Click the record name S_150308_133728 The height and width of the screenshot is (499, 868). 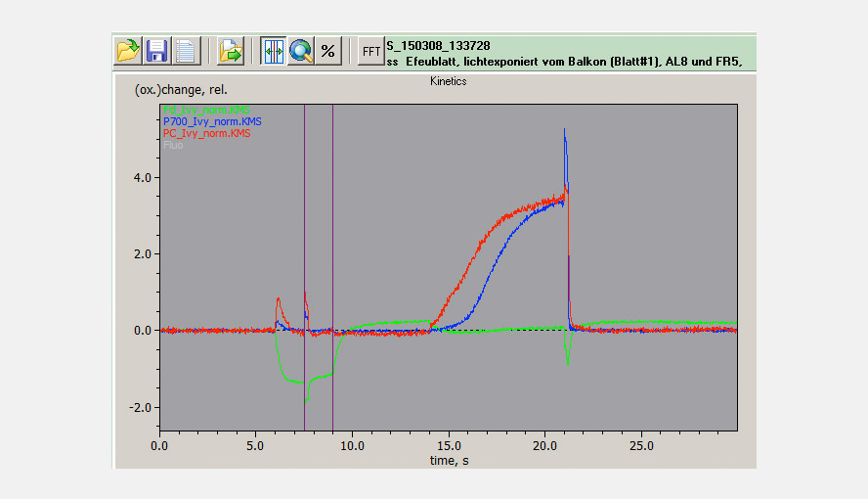438,45
